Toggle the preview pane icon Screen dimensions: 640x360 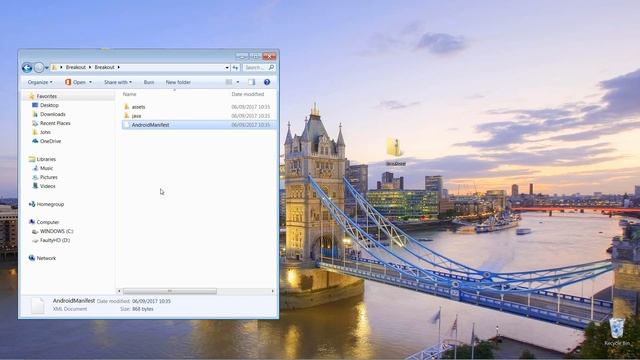click(252, 82)
